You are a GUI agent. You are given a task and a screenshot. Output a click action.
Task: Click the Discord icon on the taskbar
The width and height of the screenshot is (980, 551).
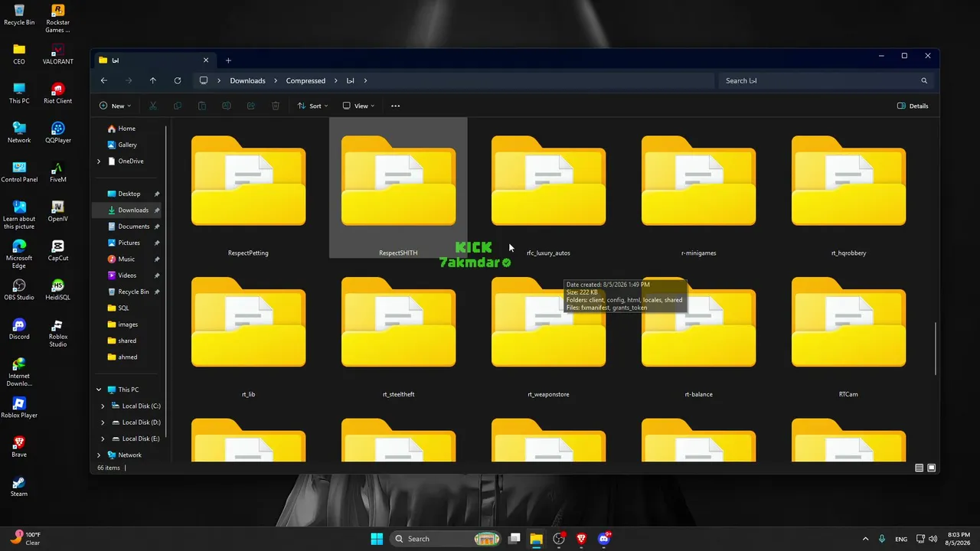[603, 539]
